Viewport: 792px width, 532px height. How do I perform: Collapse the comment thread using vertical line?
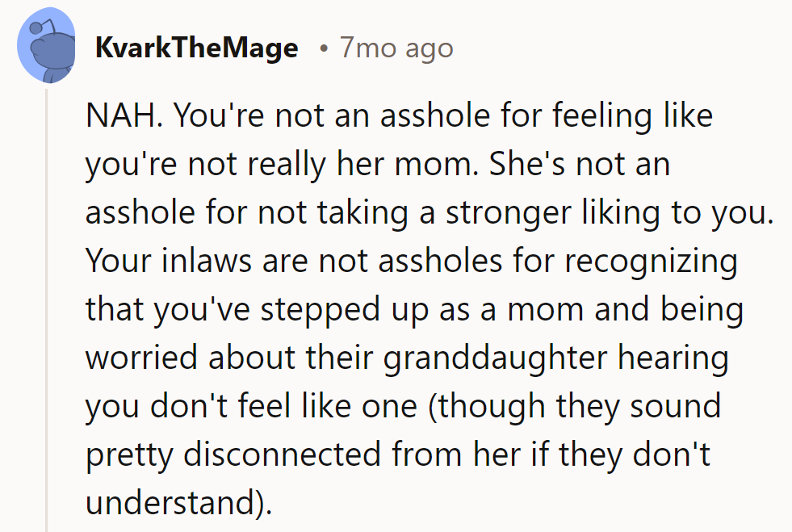(48, 307)
